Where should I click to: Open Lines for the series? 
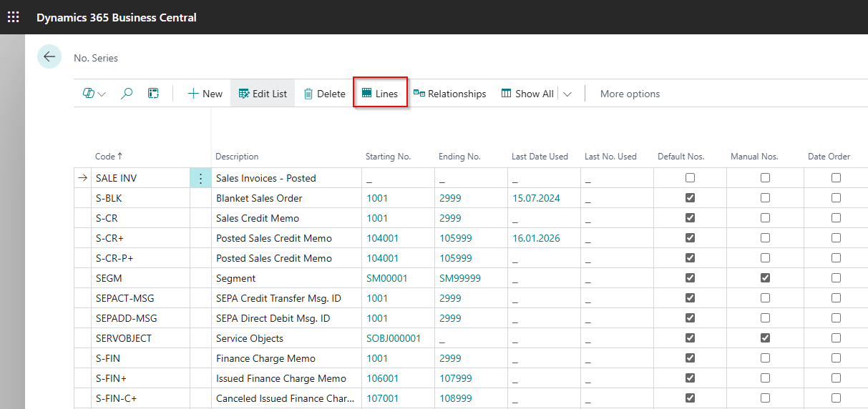click(380, 94)
